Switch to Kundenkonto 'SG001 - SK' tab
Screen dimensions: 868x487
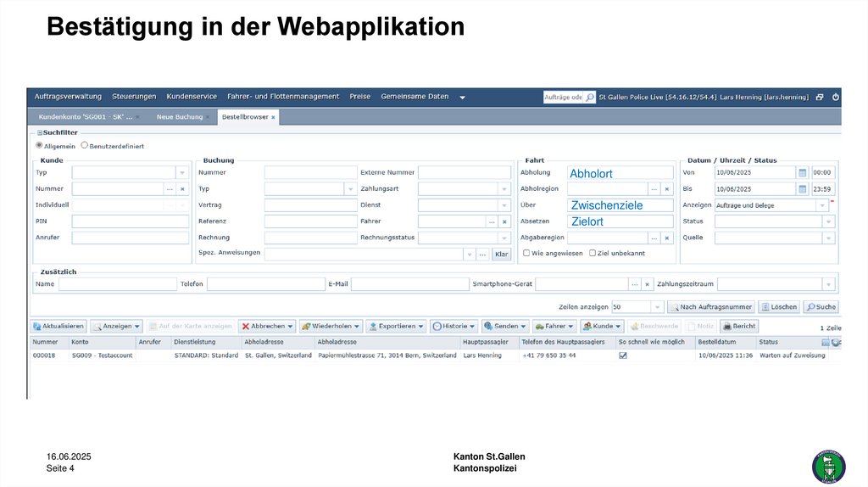coord(86,117)
